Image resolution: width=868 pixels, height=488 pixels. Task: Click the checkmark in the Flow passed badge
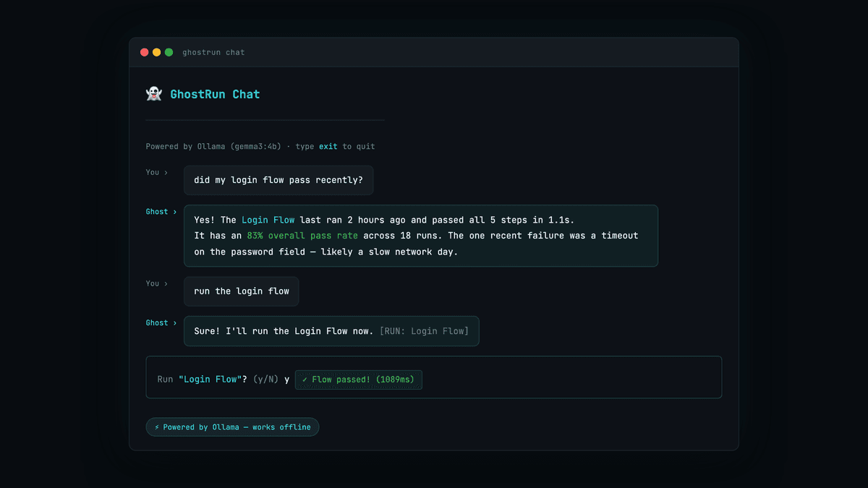[307, 379]
